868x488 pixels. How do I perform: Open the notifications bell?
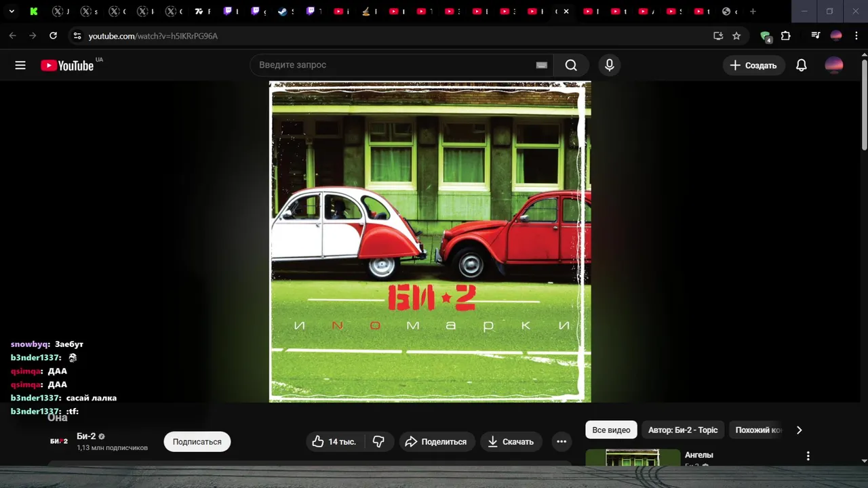pyautogui.click(x=801, y=65)
